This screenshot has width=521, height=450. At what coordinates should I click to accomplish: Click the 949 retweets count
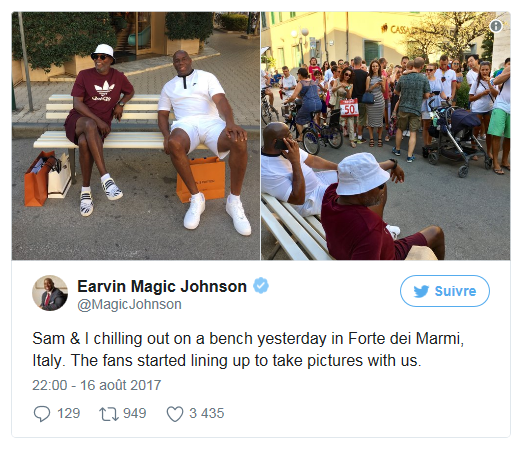[x=135, y=413]
